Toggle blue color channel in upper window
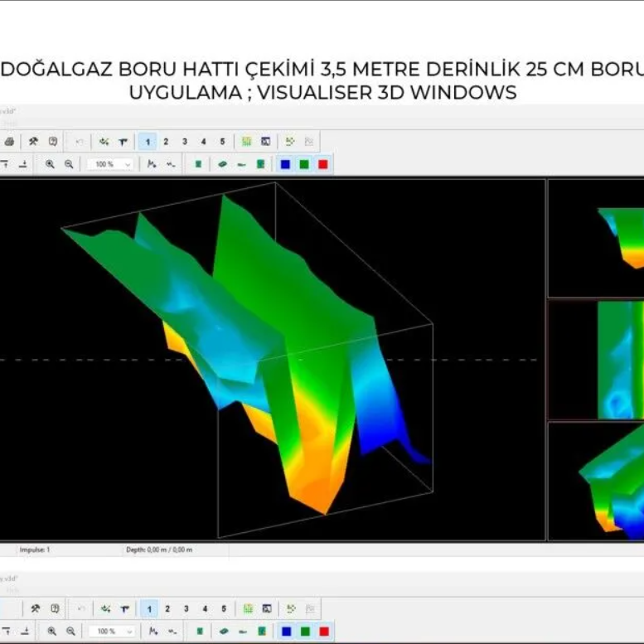Viewport: 644px width, 644px height. 285,164
